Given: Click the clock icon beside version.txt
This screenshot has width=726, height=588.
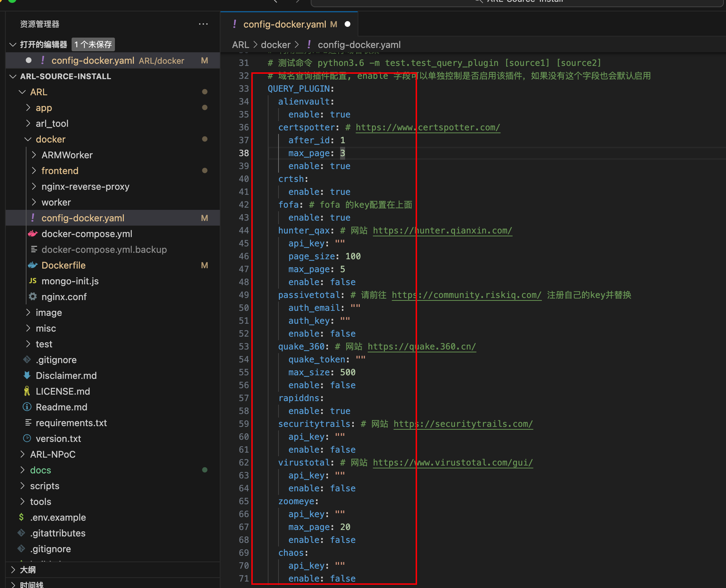Looking at the screenshot, I should [x=27, y=439].
